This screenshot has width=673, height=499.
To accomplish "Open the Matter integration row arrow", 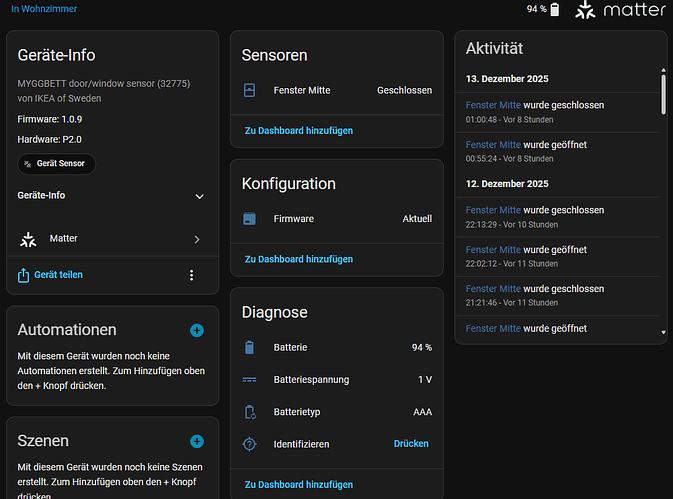I will click(x=197, y=240).
